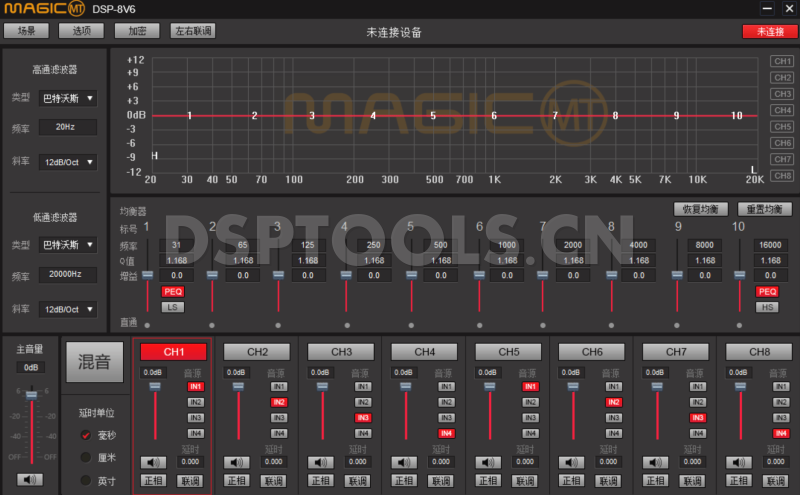Show CH8 curve in graph legend
The width and height of the screenshot is (800, 495).
coord(782,176)
